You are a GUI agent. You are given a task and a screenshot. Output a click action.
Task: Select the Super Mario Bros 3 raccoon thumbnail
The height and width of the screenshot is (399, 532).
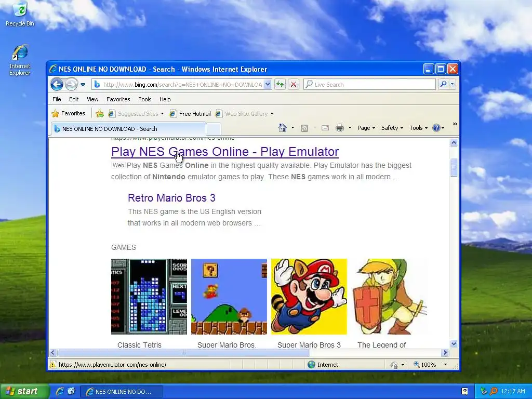309,297
